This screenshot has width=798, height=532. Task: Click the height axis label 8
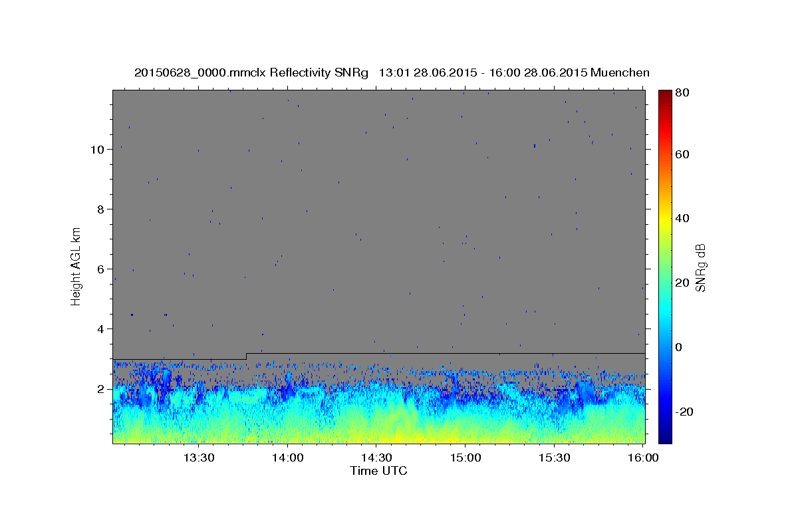[x=101, y=209]
